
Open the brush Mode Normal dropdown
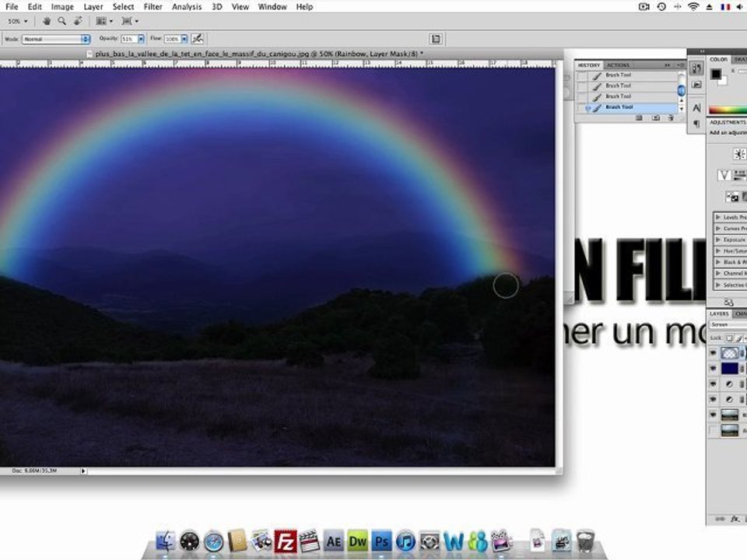coord(56,39)
